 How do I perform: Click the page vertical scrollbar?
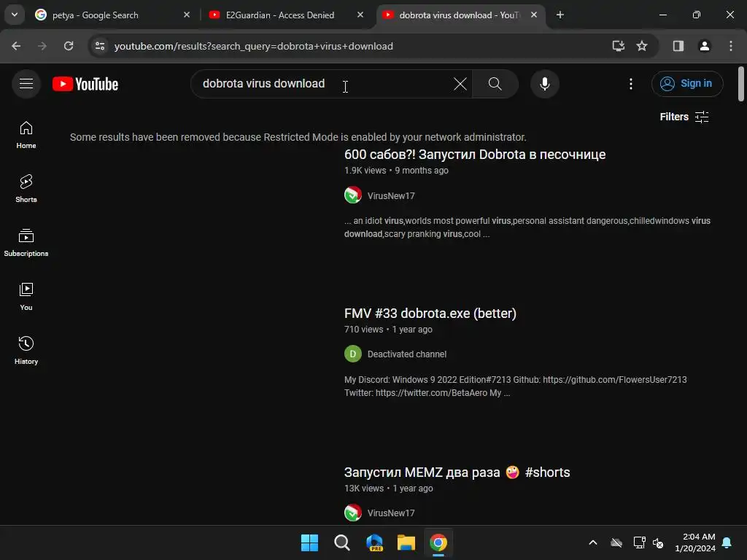[741, 85]
